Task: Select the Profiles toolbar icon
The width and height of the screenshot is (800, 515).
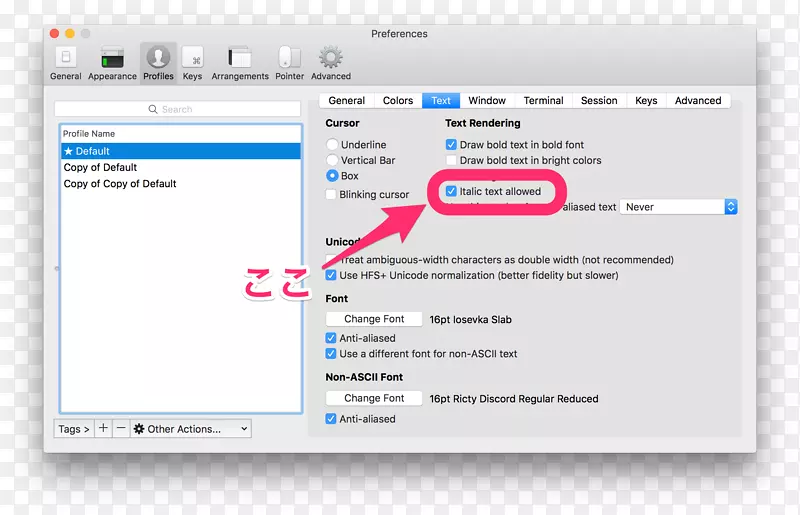Action: pos(158,62)
